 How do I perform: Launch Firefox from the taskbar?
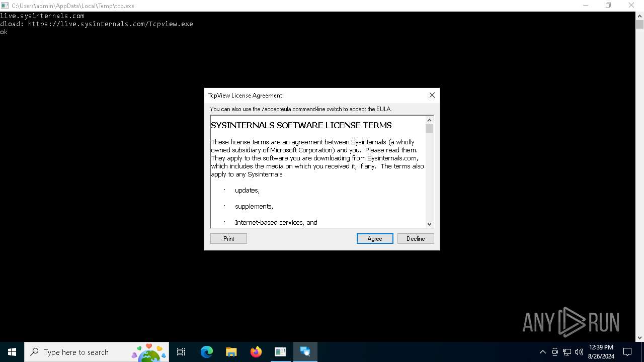point(256,352)
